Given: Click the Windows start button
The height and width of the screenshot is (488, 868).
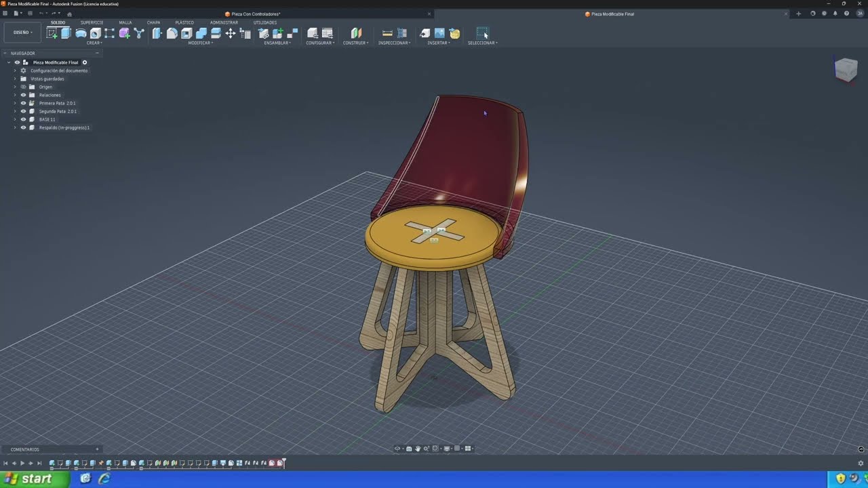Looking at the screenshot, I should [x=34, y=479].
